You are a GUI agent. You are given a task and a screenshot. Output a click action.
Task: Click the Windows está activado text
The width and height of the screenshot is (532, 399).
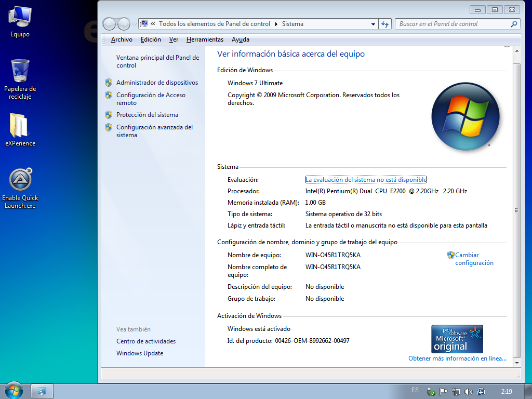tap(259, 329)
